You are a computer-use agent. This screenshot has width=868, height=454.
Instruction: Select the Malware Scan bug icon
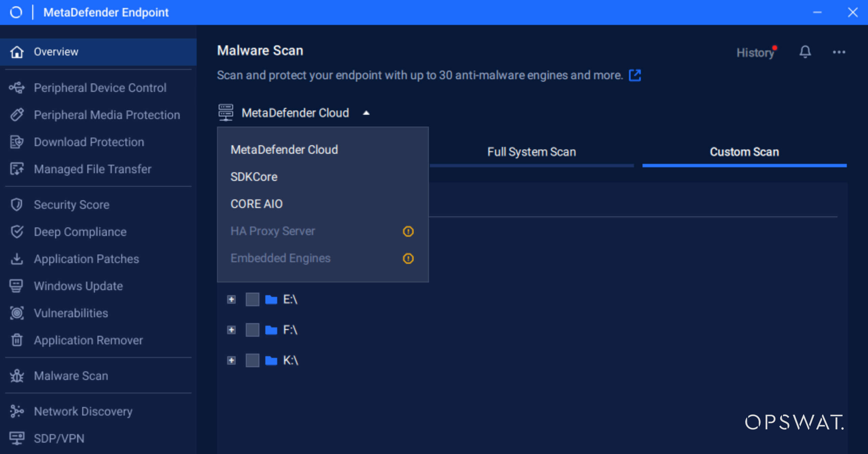click(17, 376)
